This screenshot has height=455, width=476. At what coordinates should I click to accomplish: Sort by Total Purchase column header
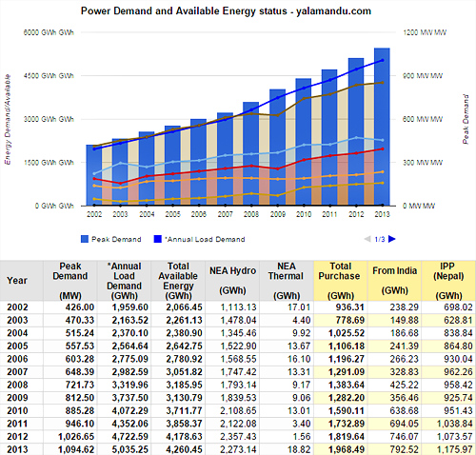340,281
